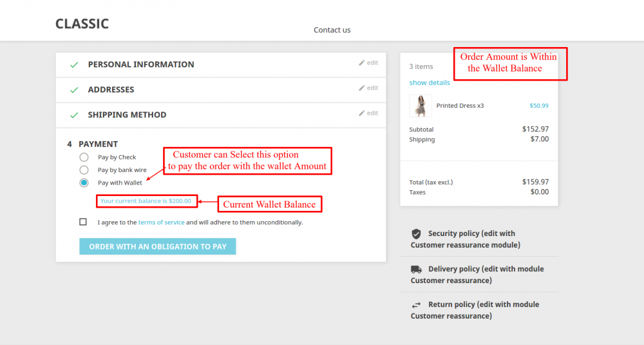
Task: Click the Payment step heading
Action: click(98, 144)
